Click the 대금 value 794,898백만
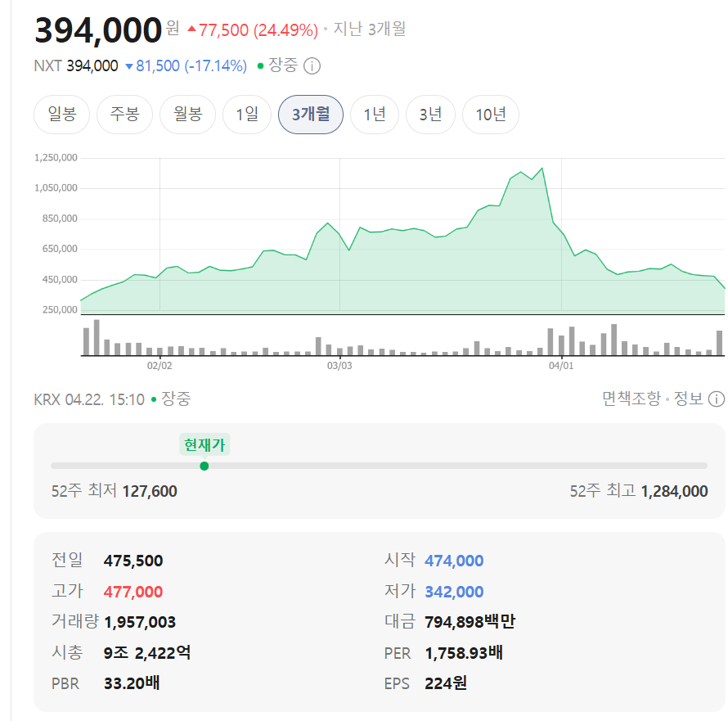728x721 pixels. (470, 622)
